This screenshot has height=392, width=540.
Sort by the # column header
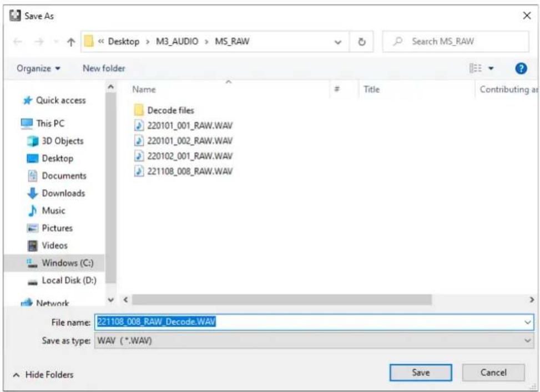pos(337,89)
